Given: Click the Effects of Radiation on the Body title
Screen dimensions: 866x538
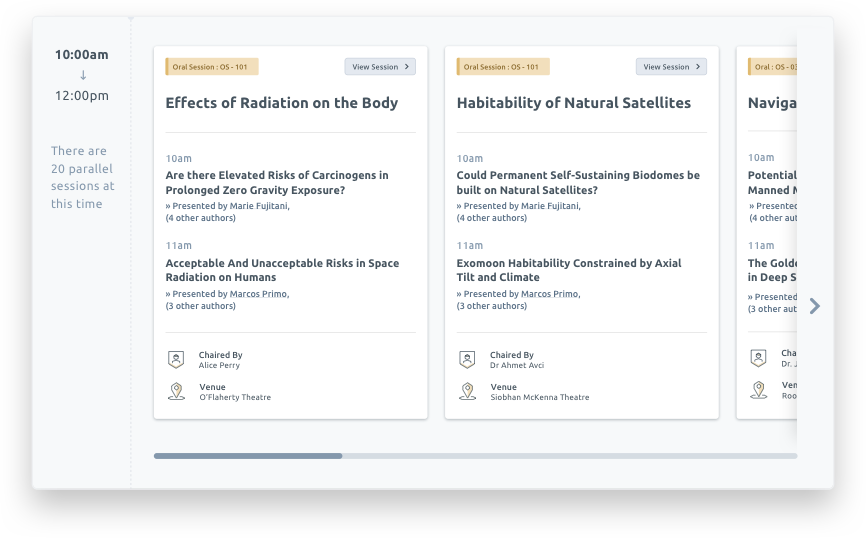Looking at the screenshot, I should 281,103.
